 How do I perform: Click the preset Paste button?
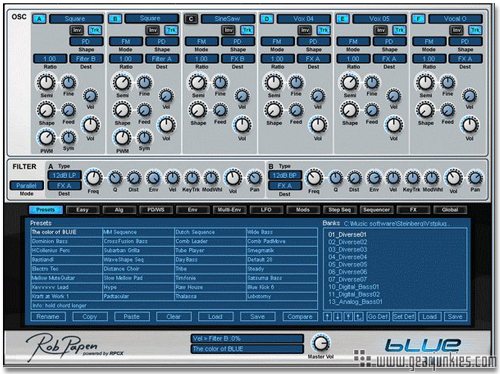132,317
